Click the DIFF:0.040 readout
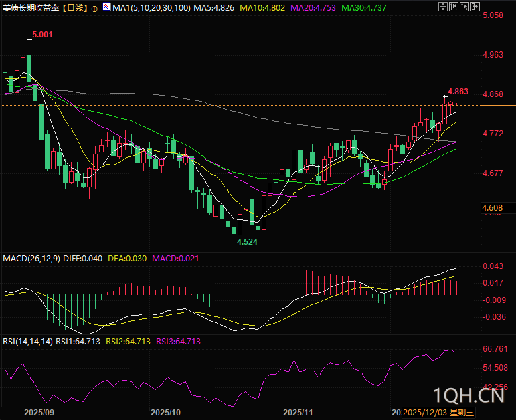 pyautogui.click(x=84, y=258)
